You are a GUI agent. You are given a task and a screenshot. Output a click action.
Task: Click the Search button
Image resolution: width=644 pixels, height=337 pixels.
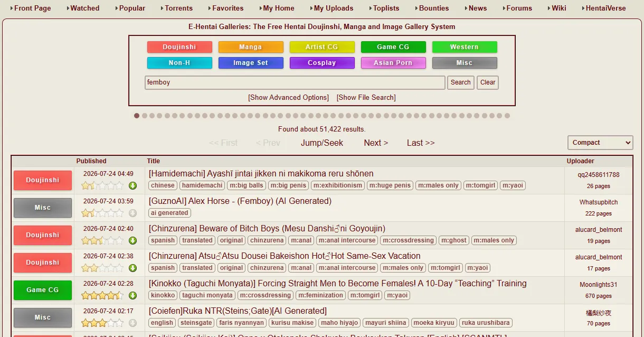pyautogui.click(x=461, y=82)
